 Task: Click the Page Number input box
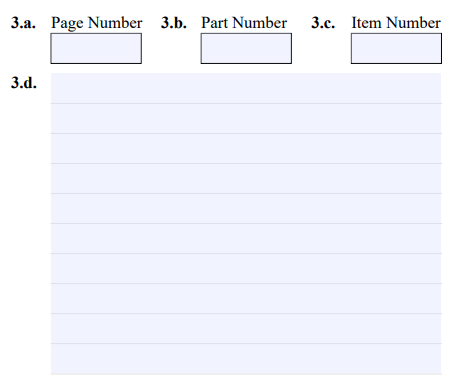pos(96,48)
